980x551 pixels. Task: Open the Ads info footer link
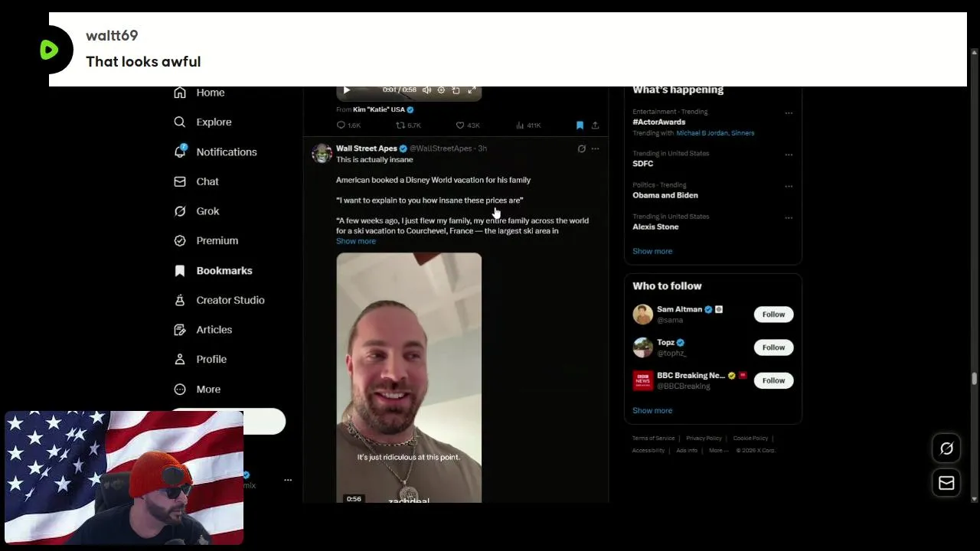[687, 451]
